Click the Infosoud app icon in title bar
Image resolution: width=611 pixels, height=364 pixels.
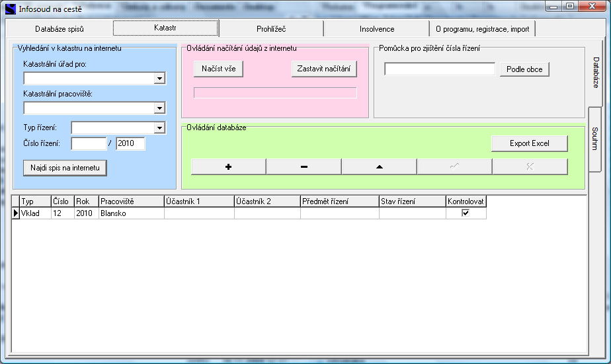tap(10, 9)
